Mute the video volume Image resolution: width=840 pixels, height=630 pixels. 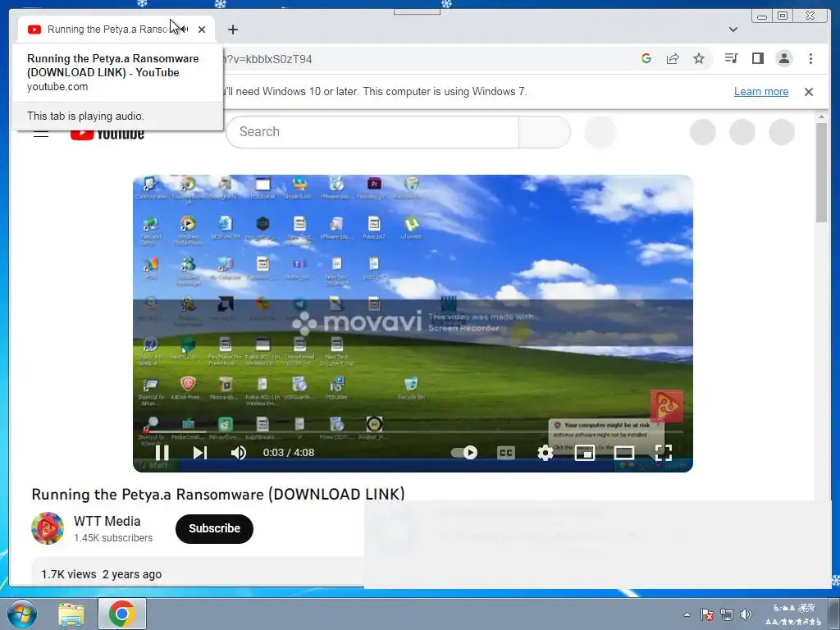tap(239, 453)
